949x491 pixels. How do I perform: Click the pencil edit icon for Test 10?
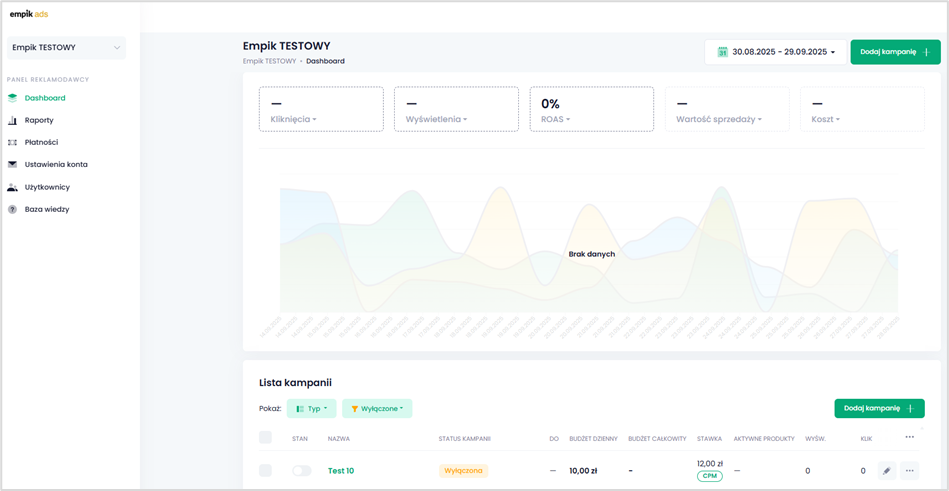[x=886, y=470]
